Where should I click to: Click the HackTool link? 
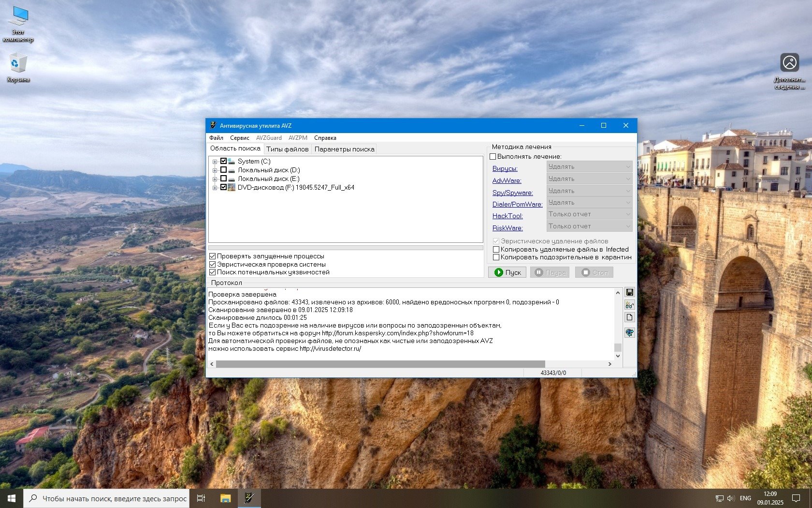point(508,216)
